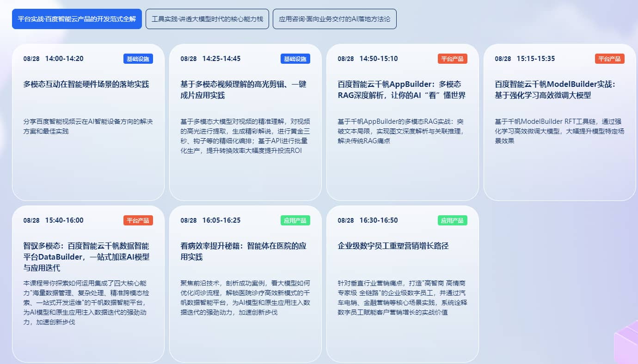Click the 08/28 date on the 16:30-16:50 card

point(346,220)
